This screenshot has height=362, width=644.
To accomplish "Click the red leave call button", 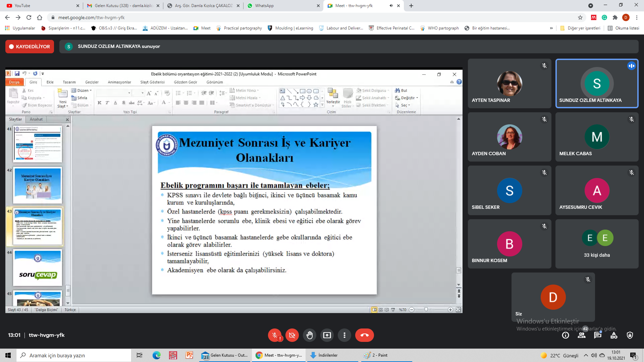I will (x=364, y=335).
